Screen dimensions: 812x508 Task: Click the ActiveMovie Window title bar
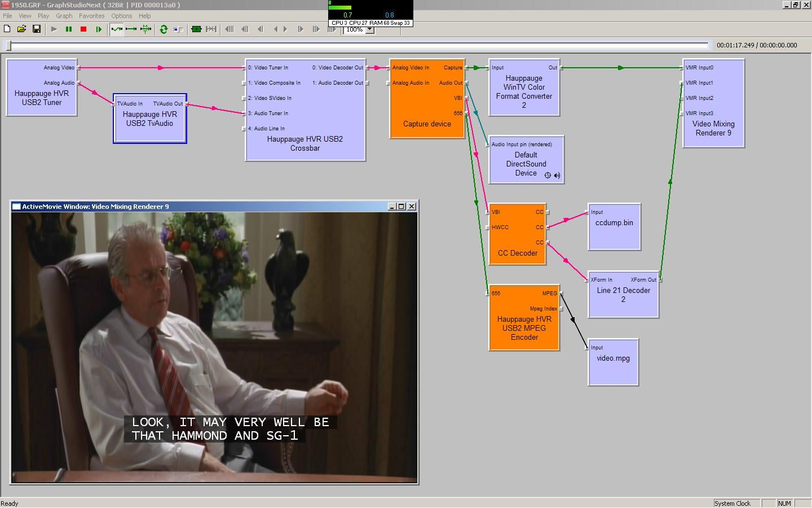(x=214, y=207)
